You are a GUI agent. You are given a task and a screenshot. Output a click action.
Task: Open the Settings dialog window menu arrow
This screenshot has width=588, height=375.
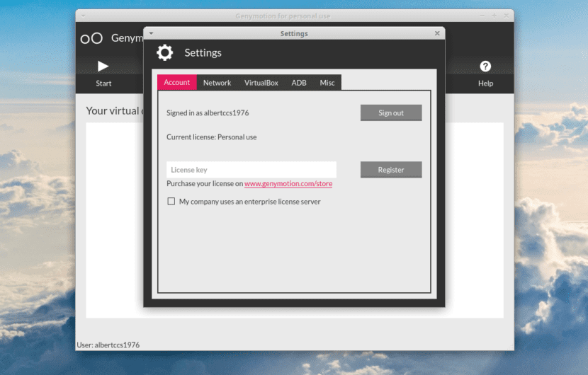tap(151, 33)
